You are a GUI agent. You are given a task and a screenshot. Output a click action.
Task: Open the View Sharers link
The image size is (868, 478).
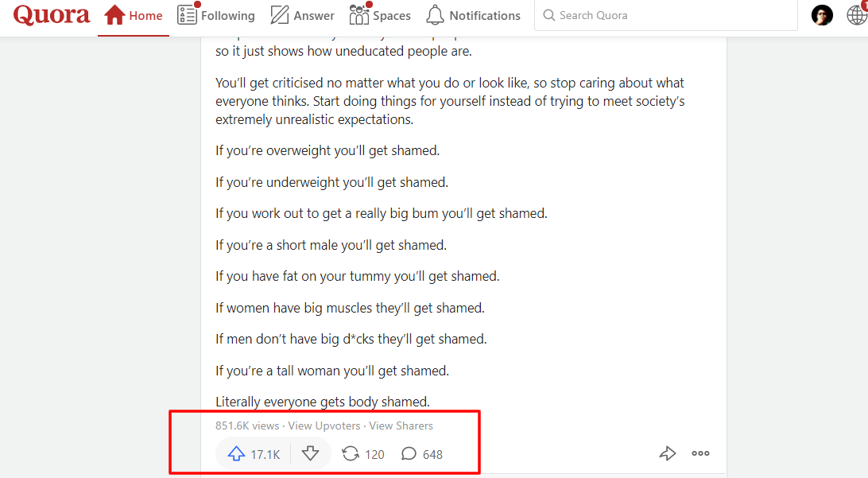(401, 426)
